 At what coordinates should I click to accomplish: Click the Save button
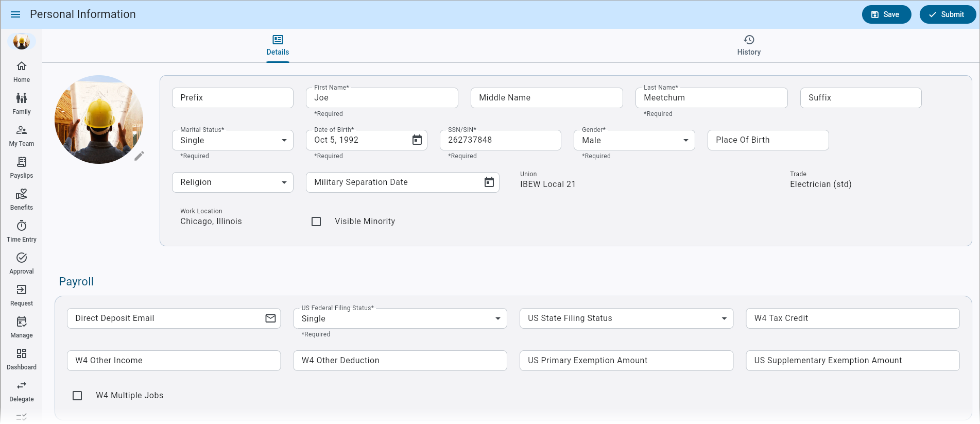[x=886, y=14]
